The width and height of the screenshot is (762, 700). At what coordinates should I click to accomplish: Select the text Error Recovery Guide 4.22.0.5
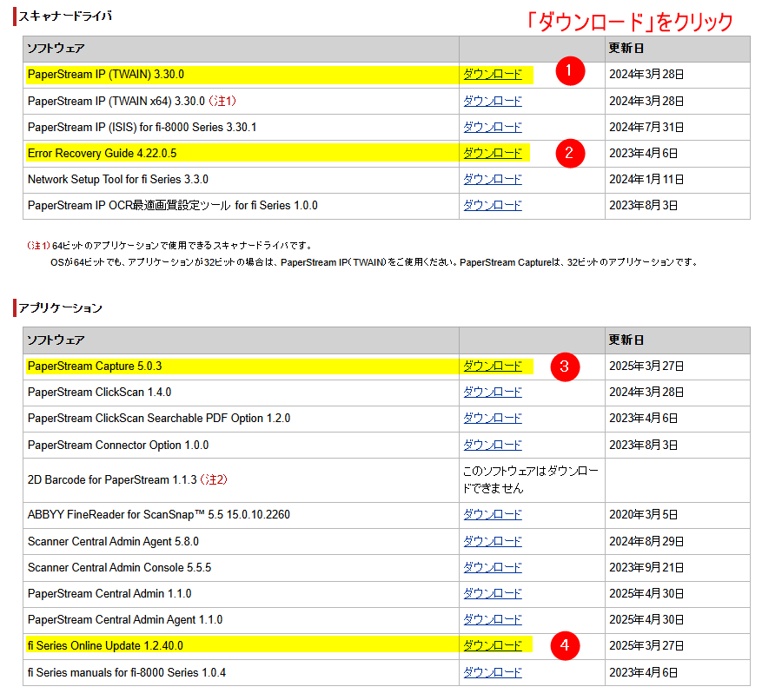tap(102, 153)
